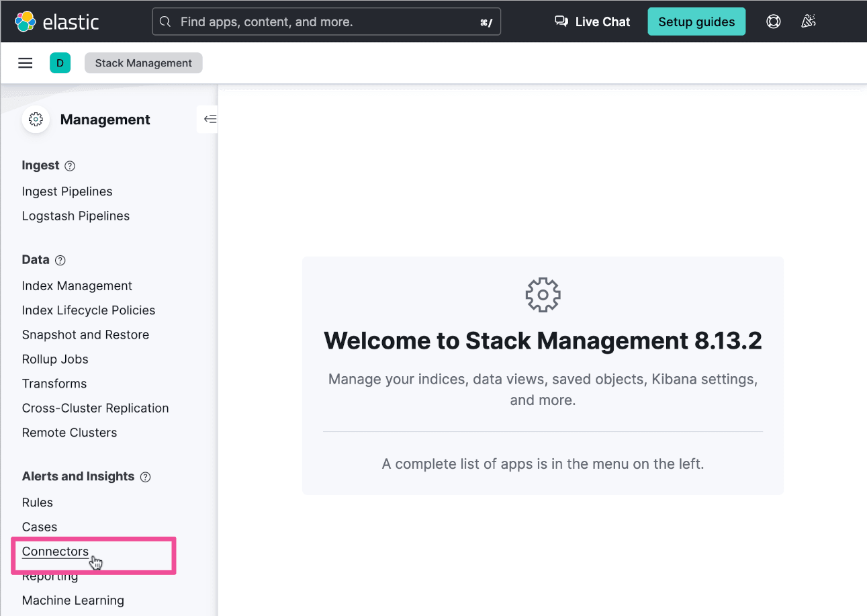Open the Connectors page
867x616 pixels.
(55, 552)
